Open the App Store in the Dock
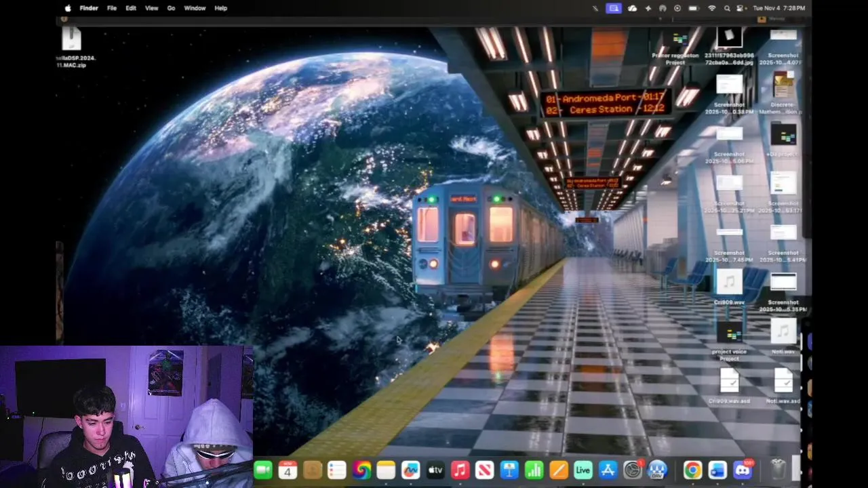868x488 pixels. 608,470
